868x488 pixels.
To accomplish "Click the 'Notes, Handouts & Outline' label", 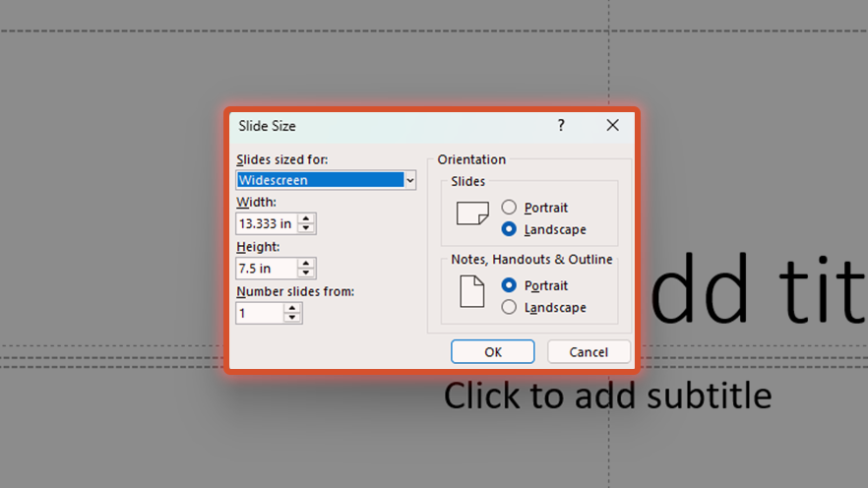I will click(x=531, y=260).
